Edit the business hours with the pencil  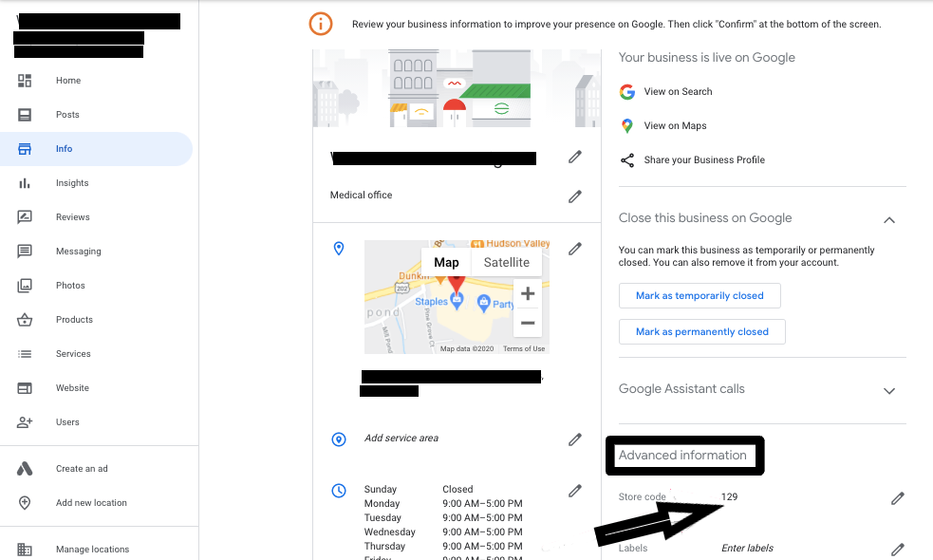click(575, 489)
